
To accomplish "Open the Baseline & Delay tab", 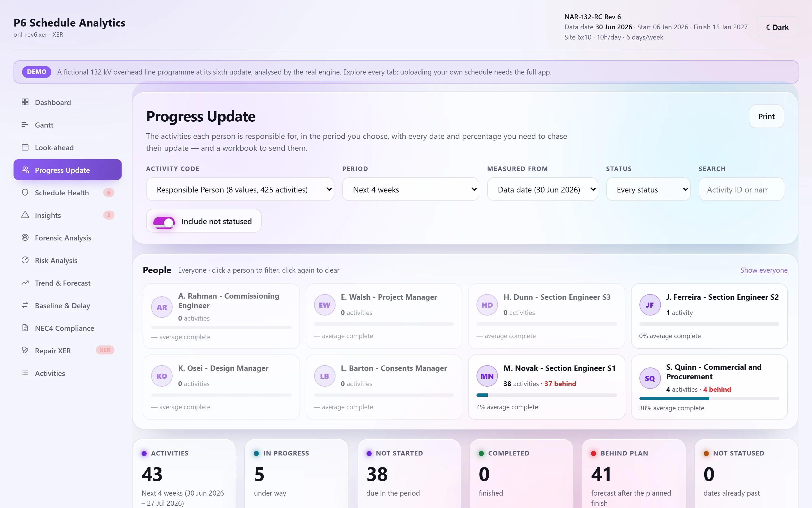I will point(67,305).
